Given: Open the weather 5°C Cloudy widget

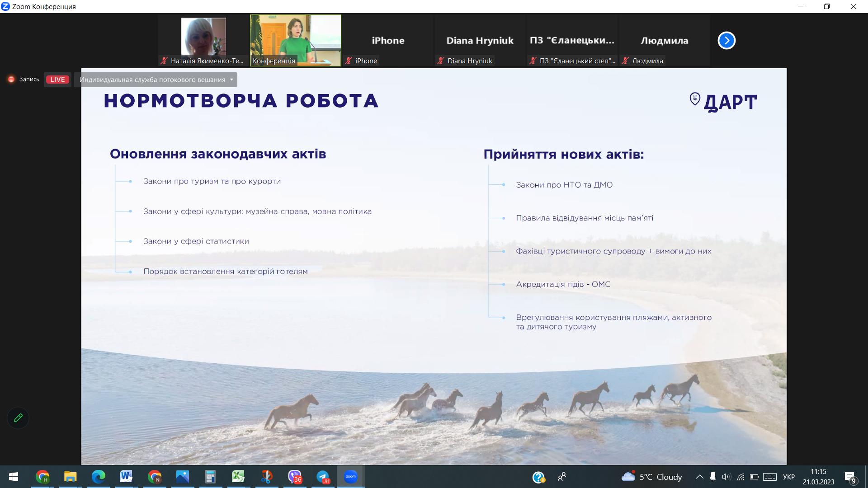Looking at the screenshot, I should click(x=651, y=477).
